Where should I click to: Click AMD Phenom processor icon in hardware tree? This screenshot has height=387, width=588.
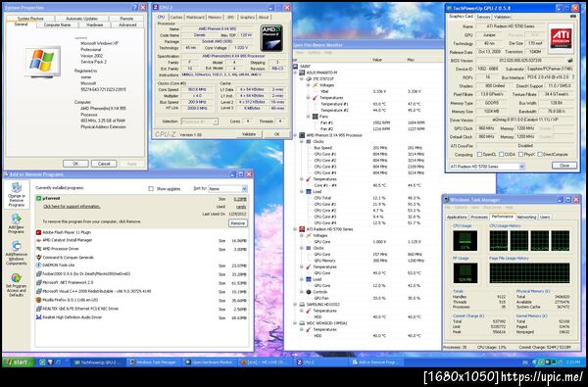point(302,135)
